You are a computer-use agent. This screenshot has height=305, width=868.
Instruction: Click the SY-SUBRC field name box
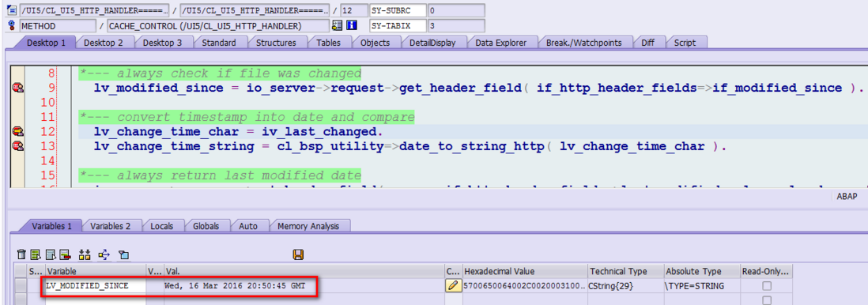(398, 10)
